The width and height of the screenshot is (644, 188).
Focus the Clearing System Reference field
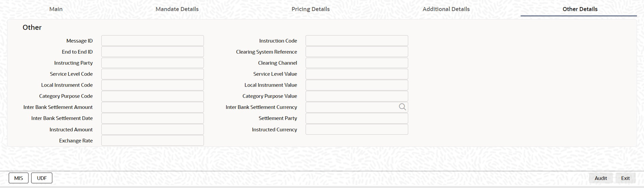pyautogui.click(x=357, y=52)
